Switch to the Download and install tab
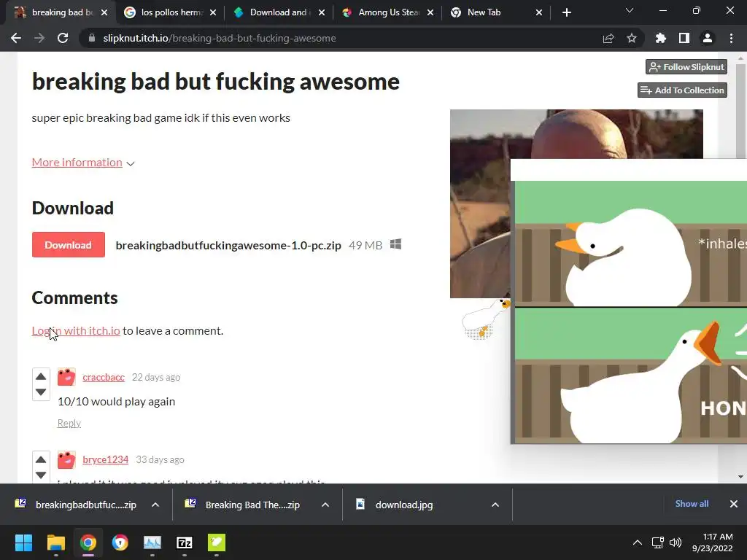747x560 pixels. point(273,12)
